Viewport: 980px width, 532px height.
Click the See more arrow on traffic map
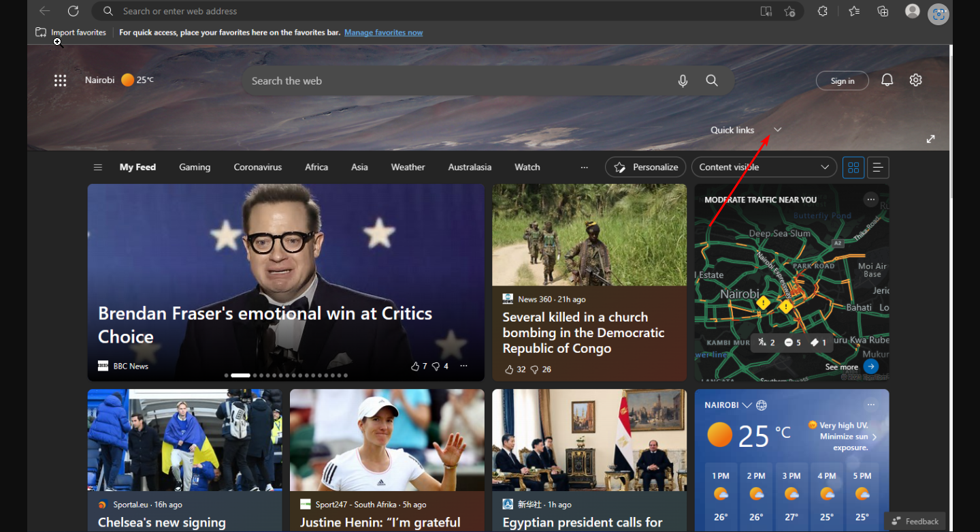(x=870, y=366)
